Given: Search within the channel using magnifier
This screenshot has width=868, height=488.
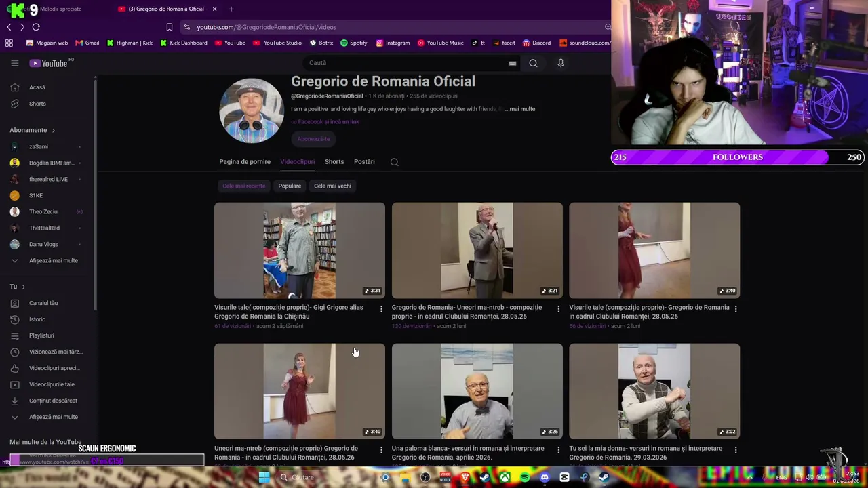Looking at the screenshot, I should (x=395, y=162).
